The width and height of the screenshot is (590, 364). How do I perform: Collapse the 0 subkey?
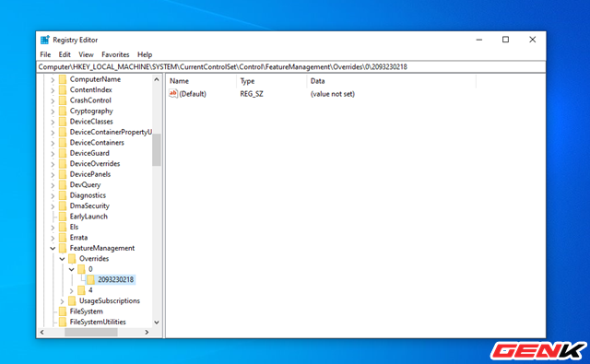click(72, 269)
